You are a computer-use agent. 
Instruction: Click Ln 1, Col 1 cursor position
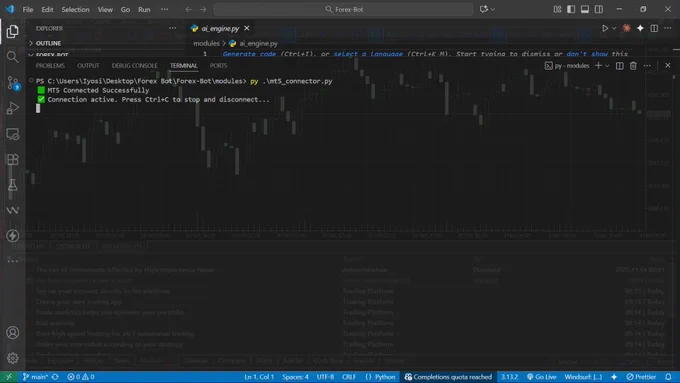[259, 376]
